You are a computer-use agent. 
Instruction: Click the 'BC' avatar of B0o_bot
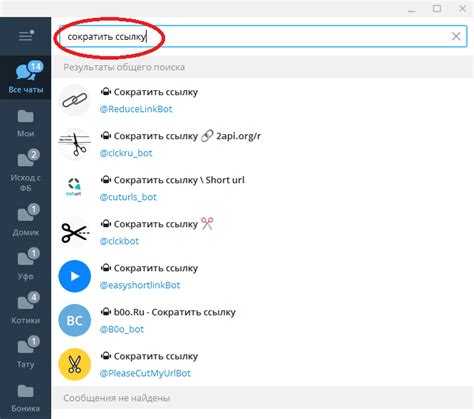coord(75,320)
